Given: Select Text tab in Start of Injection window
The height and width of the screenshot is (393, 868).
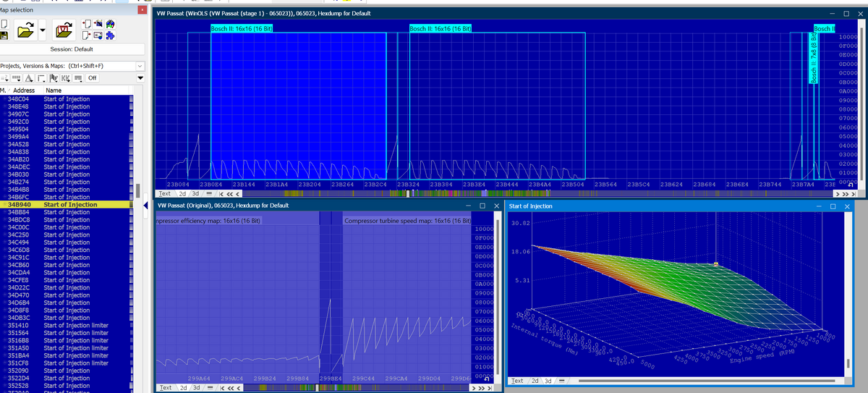Looking at the screenshot, I should coord(517,381).
